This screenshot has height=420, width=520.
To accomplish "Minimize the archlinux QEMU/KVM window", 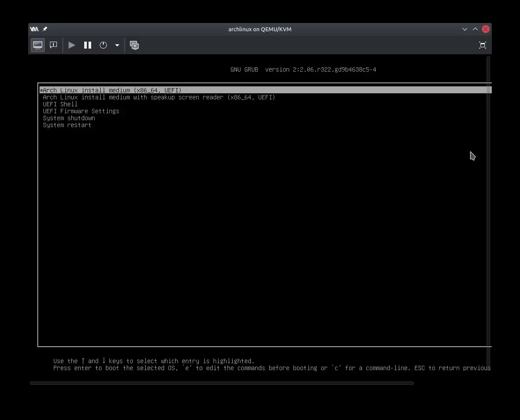I will (465, 29).
